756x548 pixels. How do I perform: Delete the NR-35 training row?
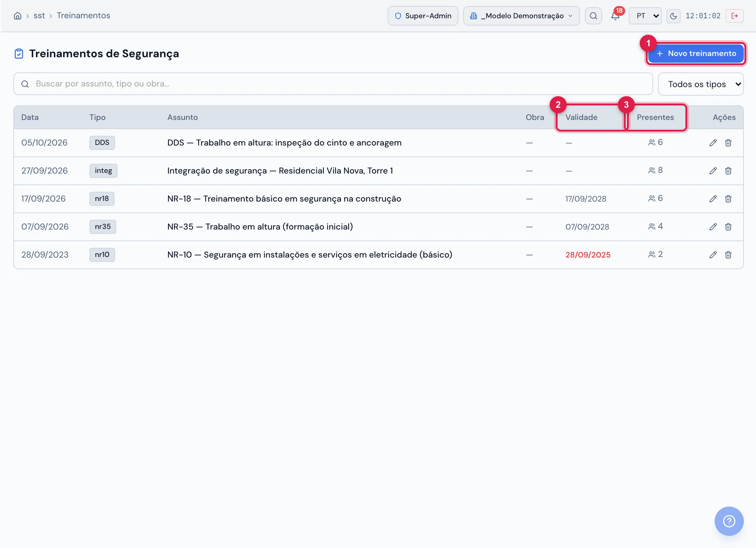click(x=728, y=227)
